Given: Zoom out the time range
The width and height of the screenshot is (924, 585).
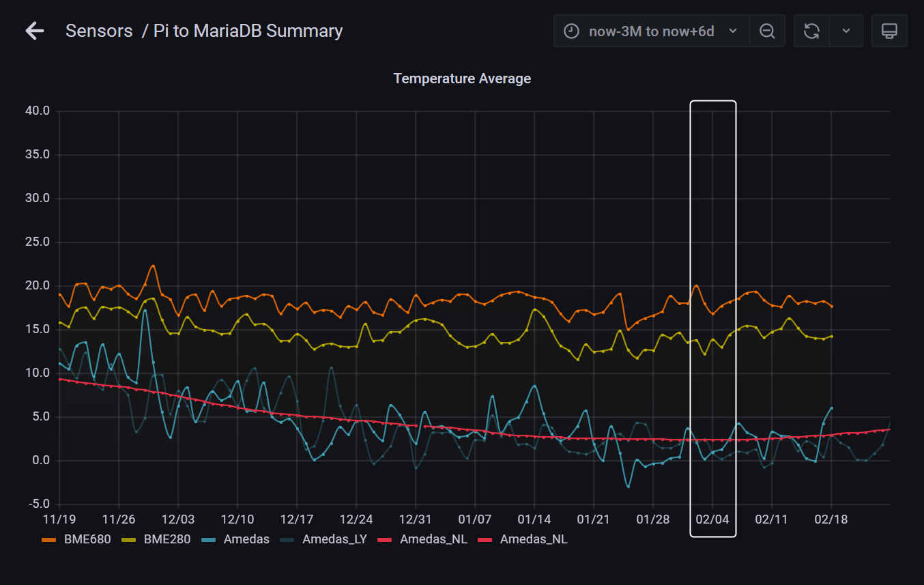Looking at the screenshot, I should click(767, 31).
